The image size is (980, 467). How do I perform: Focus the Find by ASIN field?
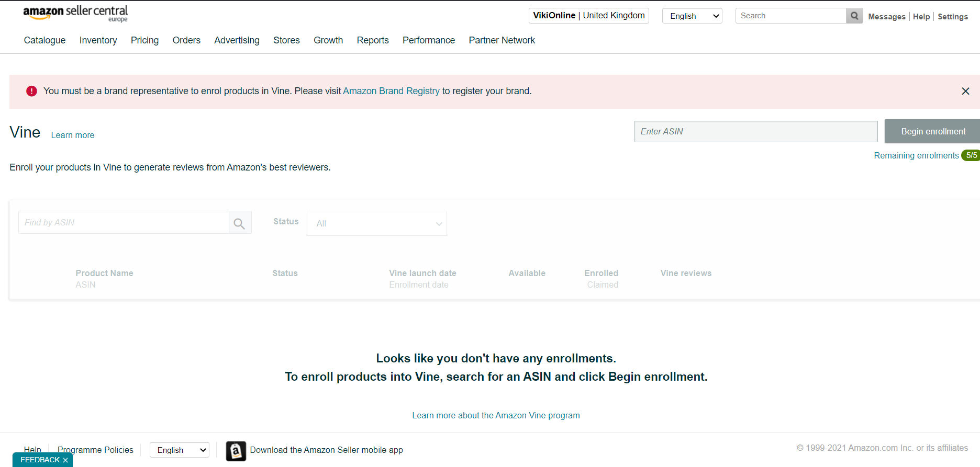pos(124,222)
